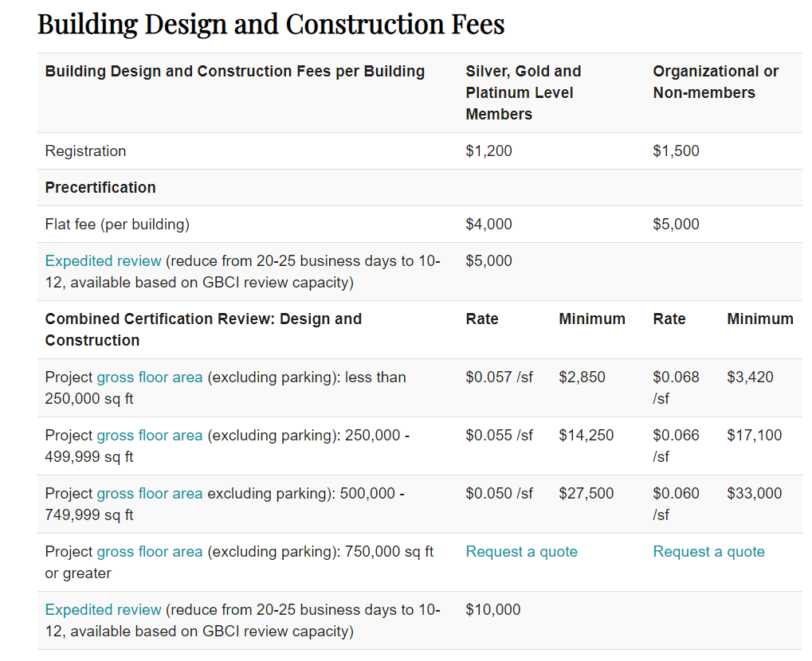Click gross floor area link in 750,000 or greater row

[x=149, y=552]
